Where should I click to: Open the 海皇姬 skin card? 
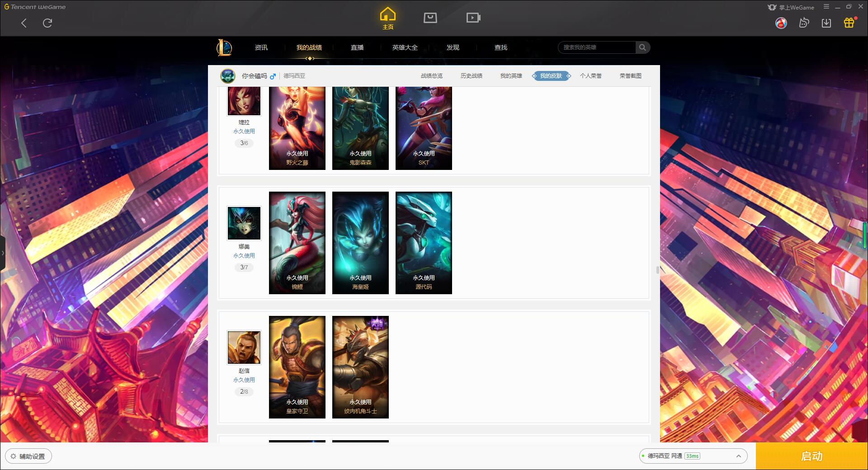click(360, 243)
